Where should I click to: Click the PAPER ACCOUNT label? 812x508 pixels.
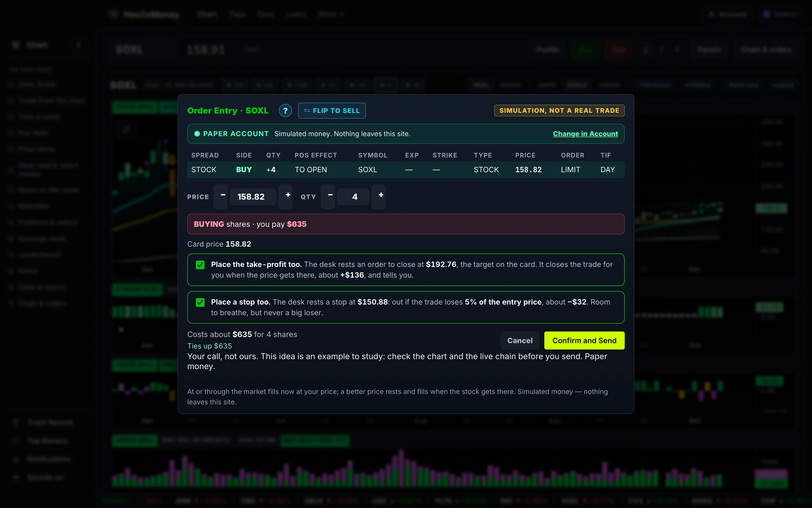pyautogui.click(x=236, y=134)
